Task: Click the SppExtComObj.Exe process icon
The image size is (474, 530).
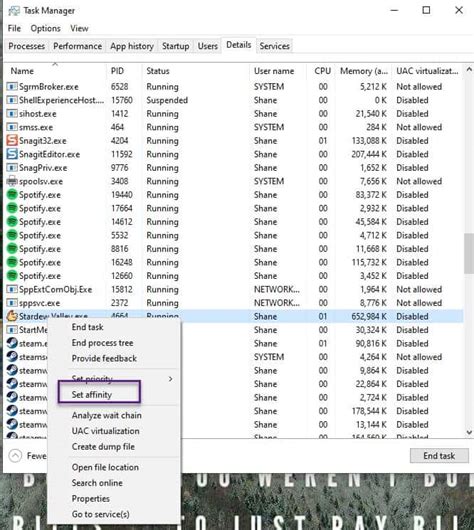Action: click(x=12, y=290)
